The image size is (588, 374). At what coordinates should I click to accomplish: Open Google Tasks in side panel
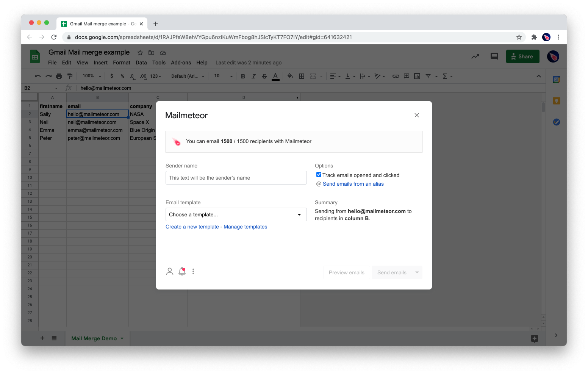557,122
